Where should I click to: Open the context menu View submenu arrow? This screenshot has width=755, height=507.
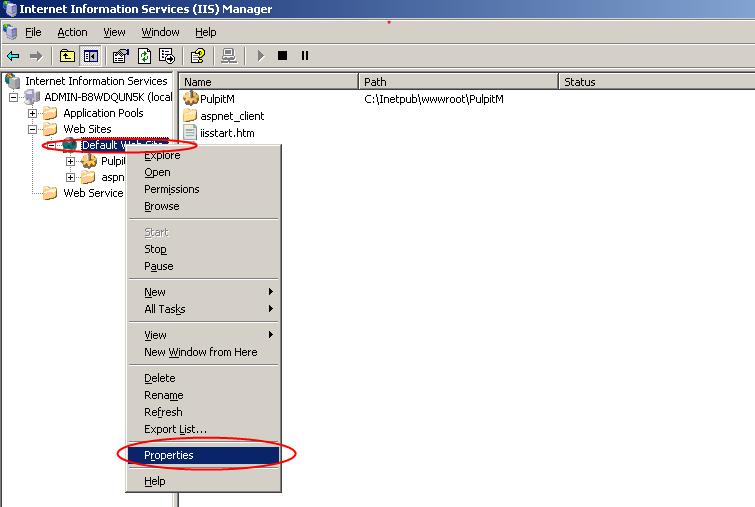[x=271, y=335]
